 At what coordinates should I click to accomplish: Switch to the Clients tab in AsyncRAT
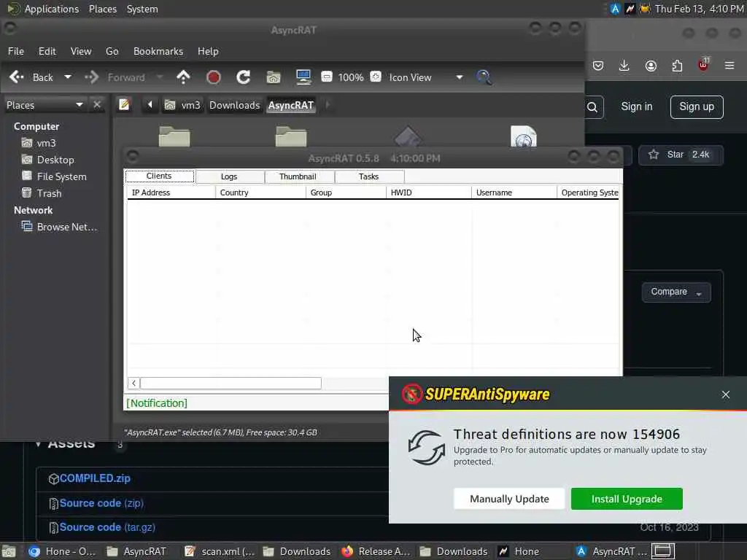[x=159, y=176]
